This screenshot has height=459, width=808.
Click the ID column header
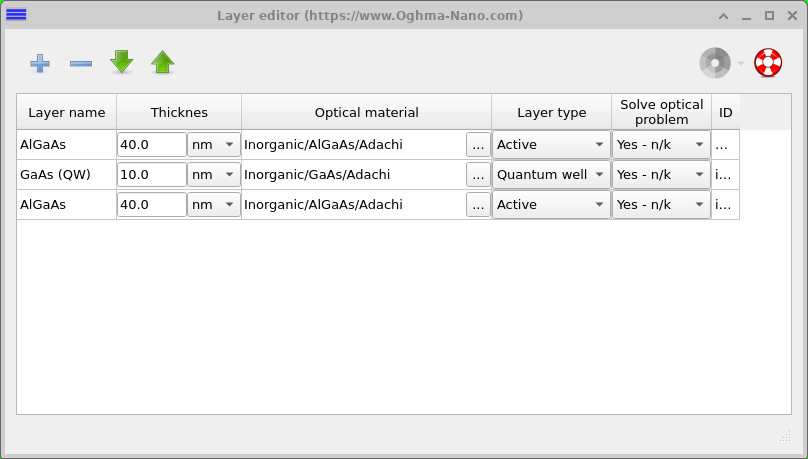[x=726, y=112]
